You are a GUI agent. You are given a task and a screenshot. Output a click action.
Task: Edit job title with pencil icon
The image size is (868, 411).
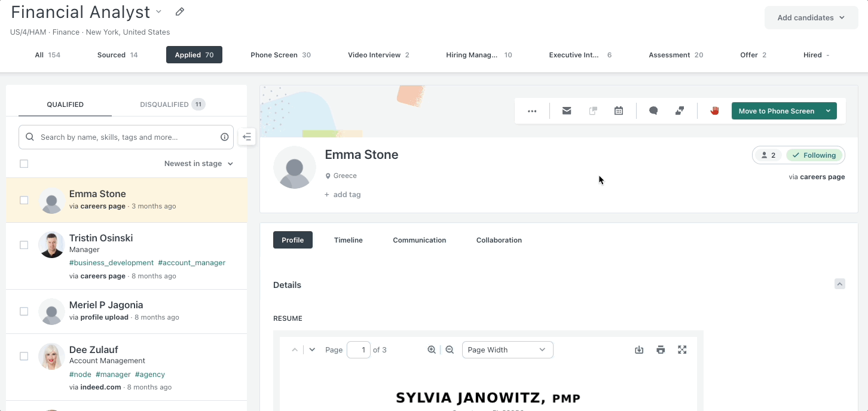180,12
